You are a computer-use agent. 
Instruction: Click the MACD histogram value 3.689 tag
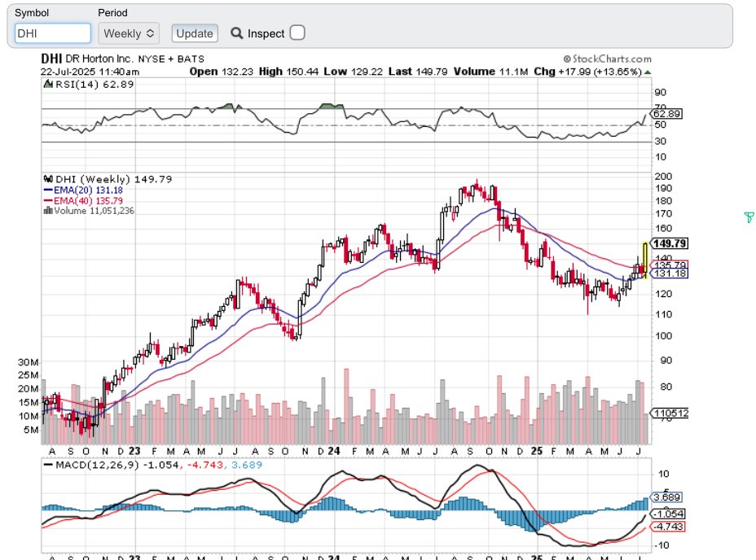click(x=667, y=497)
